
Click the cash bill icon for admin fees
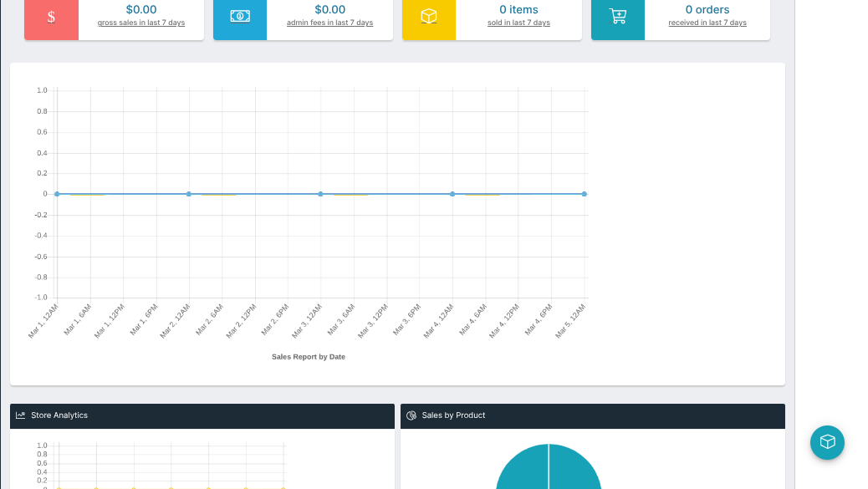click(x=240, y=17)
